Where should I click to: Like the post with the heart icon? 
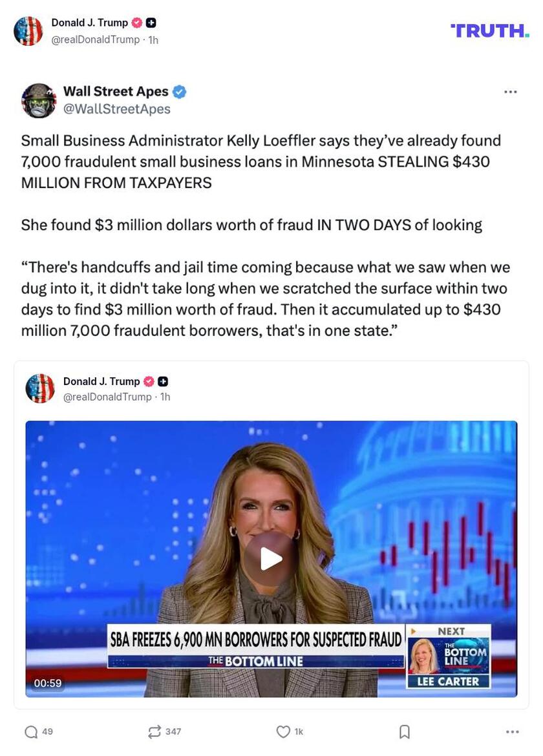[x=283, y=732]
